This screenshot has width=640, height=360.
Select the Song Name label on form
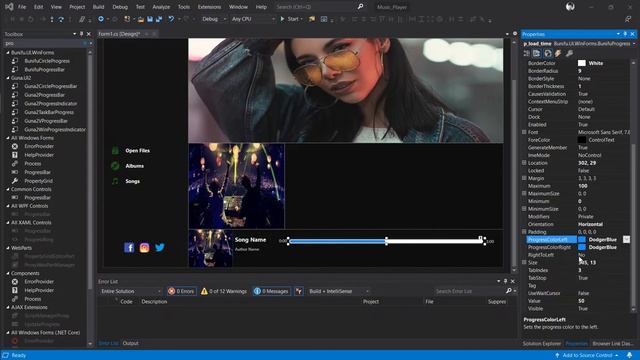point(251,240)
